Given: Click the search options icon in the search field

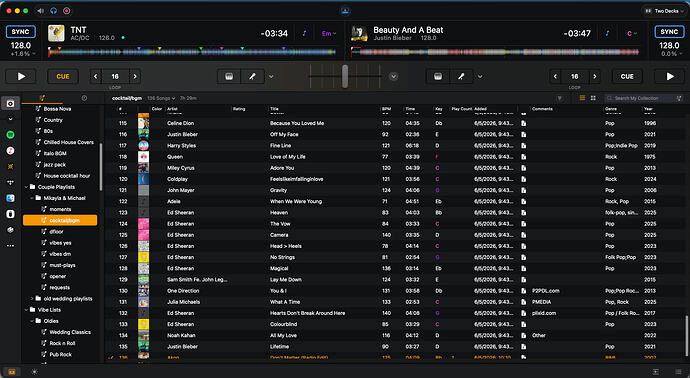Looking at the screenshot, I should (x=679, y=98).
